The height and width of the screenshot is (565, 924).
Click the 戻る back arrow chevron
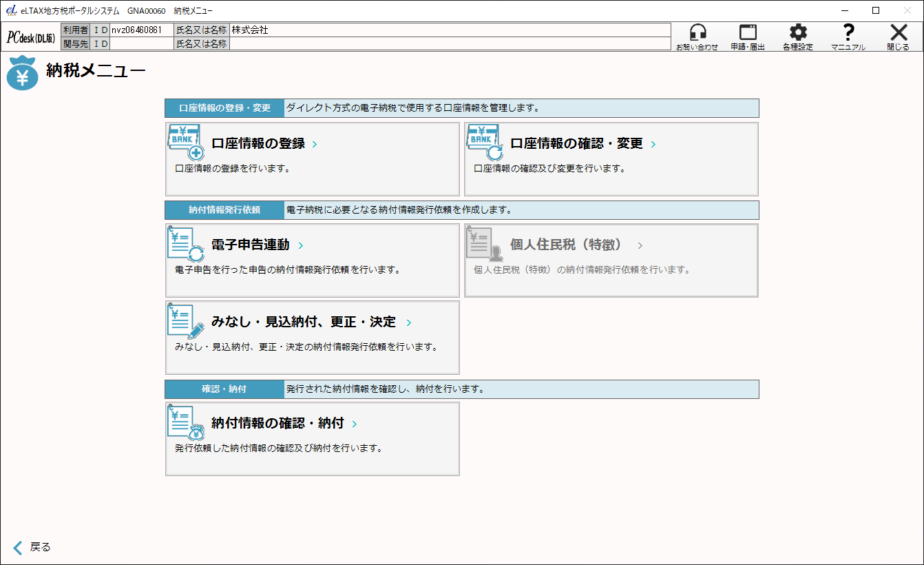click(x=18, y=548)
